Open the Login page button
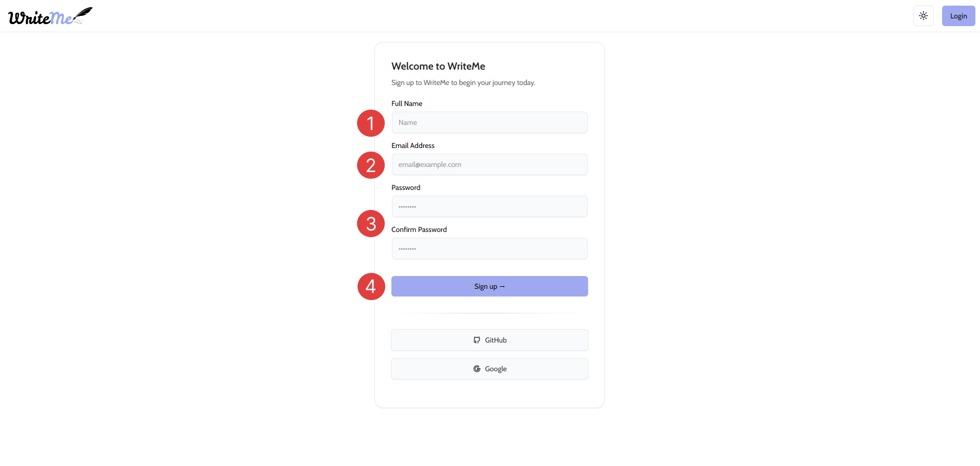The height and width of the screenshot is (466, 980). 958,16
